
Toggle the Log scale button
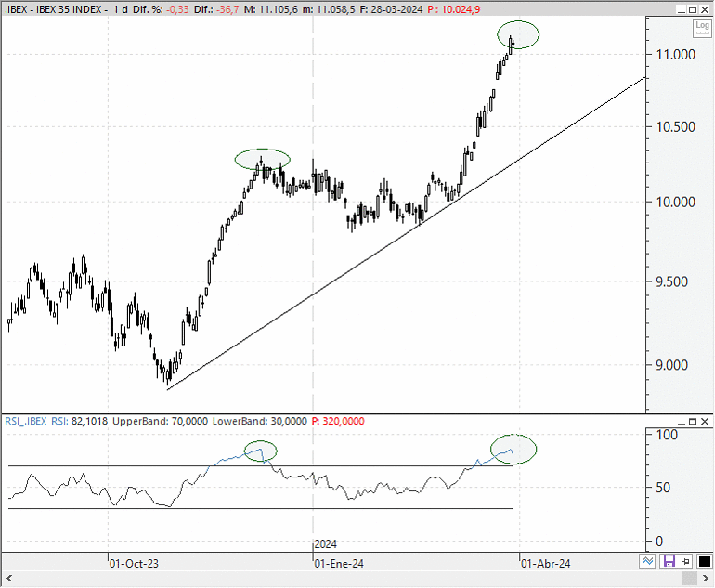pyautogui.click(x=702, y=28)
